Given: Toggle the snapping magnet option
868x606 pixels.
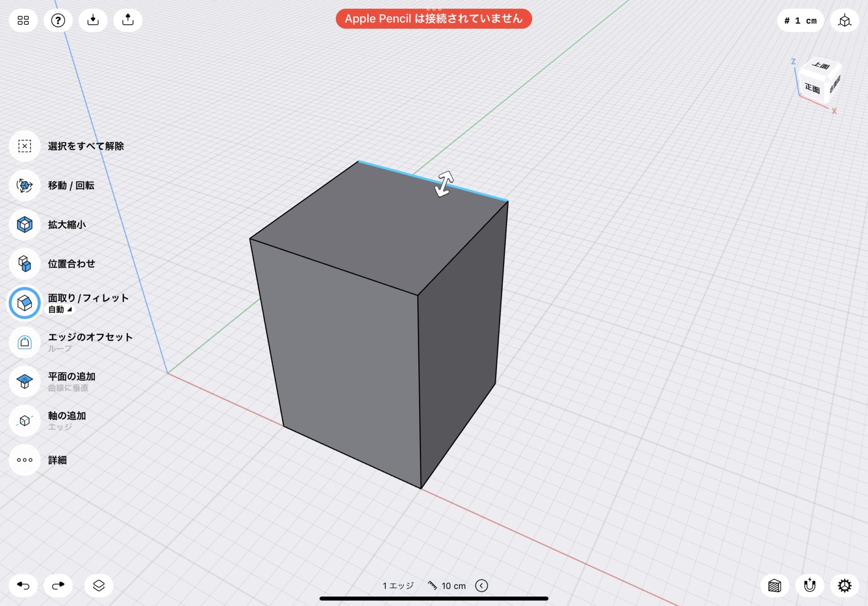Looking at the screenshot, I should coord(811,585).
